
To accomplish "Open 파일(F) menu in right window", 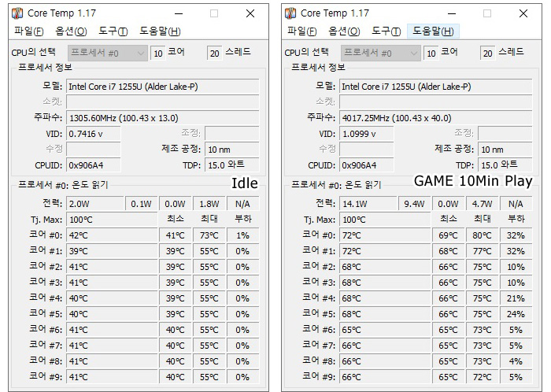I will pyautogui.click(x=301, y=31).
